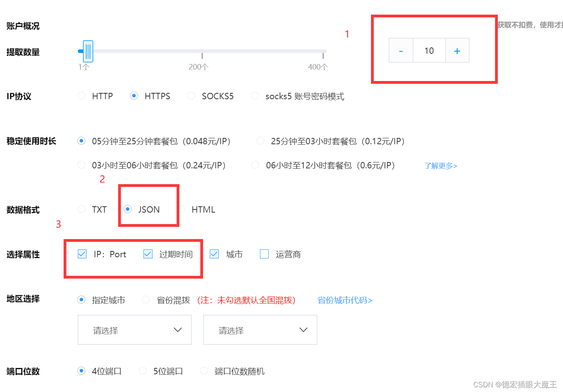563x392 pixels.
Task: Enable the 运营商 checkbox
Action: tap(264, 254)
